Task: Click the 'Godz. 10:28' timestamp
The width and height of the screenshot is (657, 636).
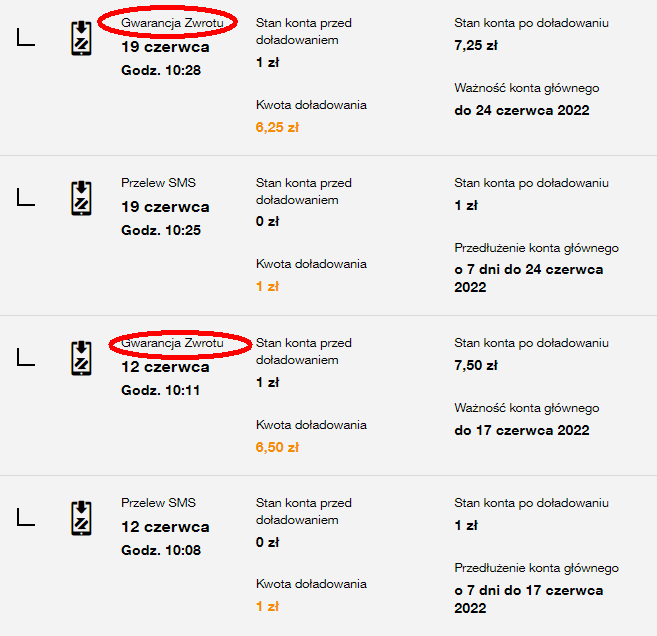Action: click(161, 69)
